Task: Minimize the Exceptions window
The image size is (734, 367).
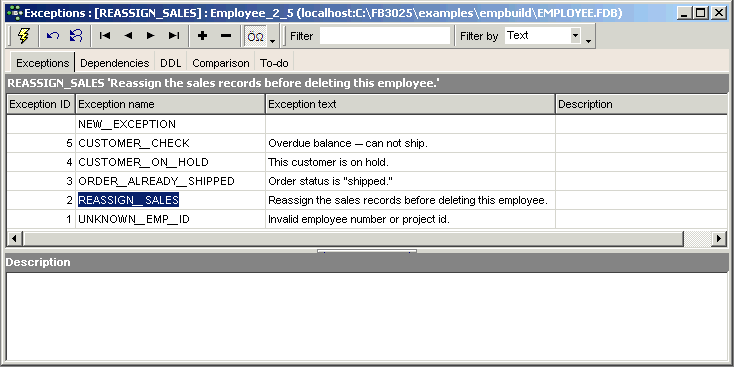Action: point(685,13)
